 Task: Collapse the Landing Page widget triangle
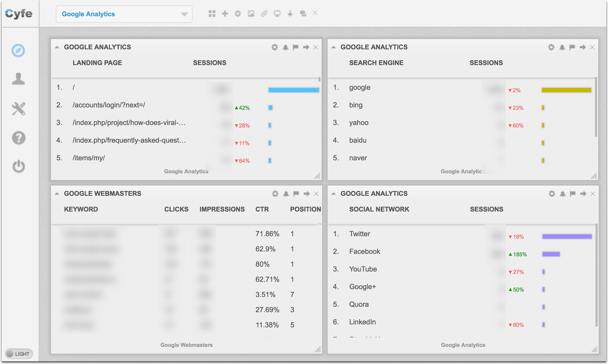pos(57,47)
